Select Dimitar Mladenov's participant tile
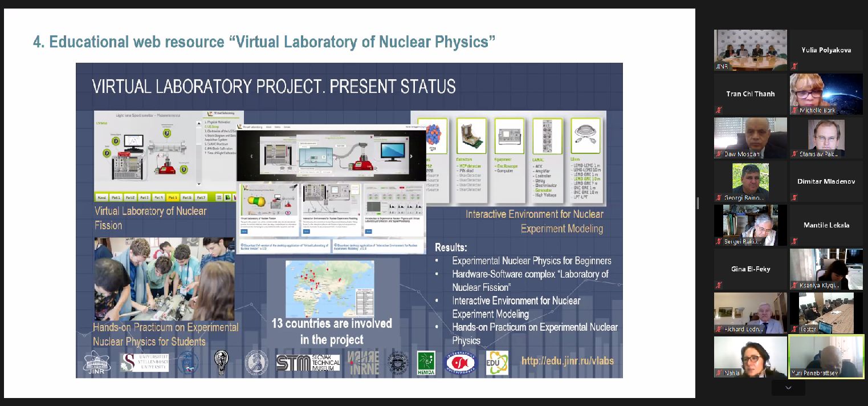The width and height of the screenshot is (868, 406). coord(826,182)
